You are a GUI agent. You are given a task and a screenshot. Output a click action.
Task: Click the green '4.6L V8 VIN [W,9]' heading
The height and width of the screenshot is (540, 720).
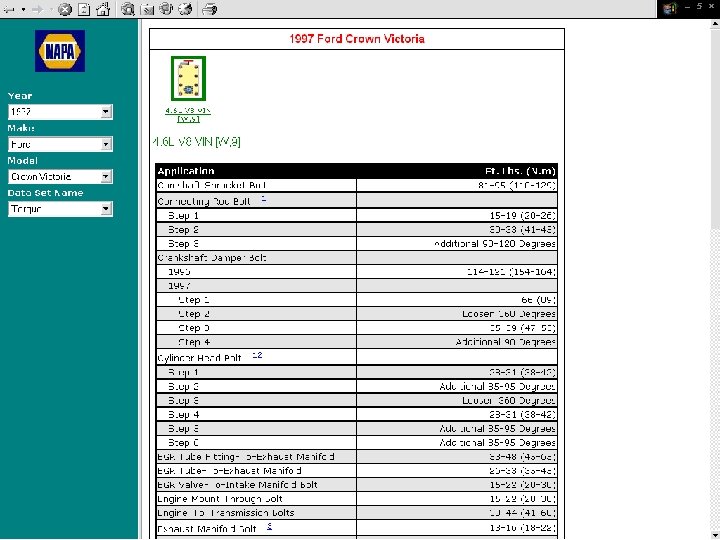coord(197,142)
